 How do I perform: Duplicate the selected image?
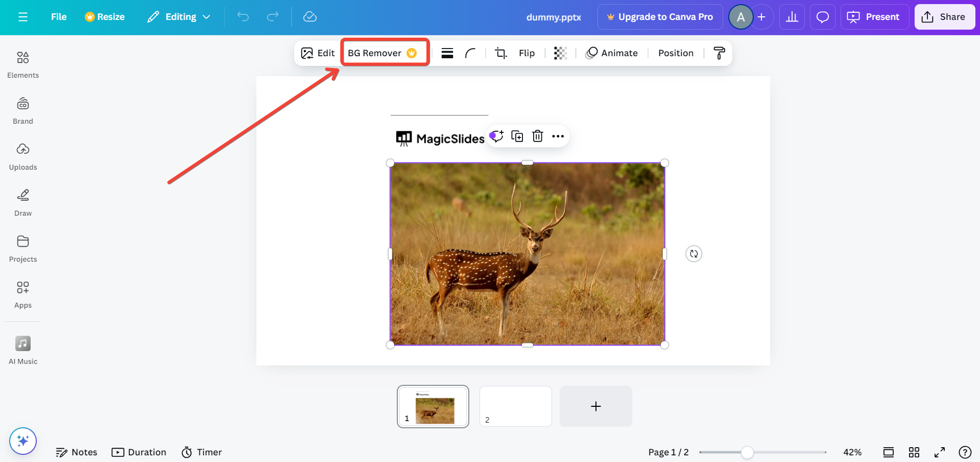pos(517,136)
